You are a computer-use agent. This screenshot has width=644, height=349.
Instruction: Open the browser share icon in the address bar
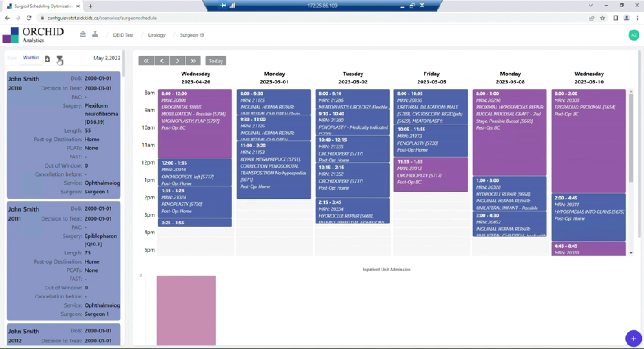click(591, 18)
